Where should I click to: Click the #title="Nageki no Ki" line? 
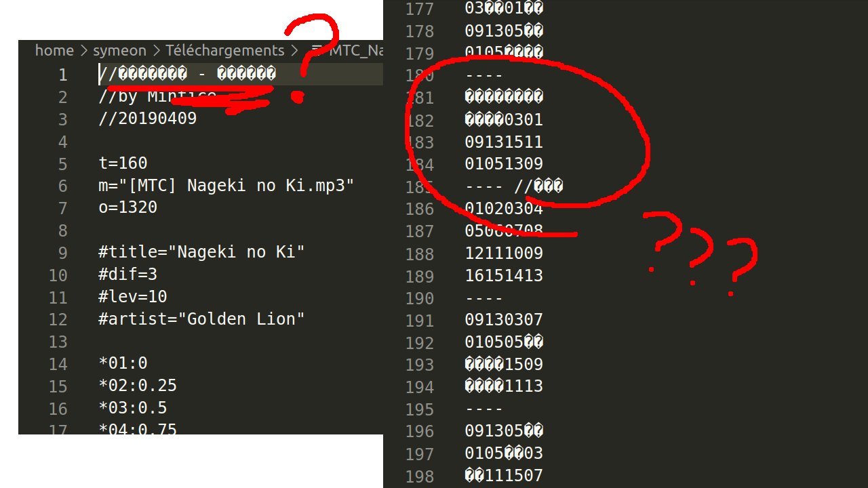point(201,252)
